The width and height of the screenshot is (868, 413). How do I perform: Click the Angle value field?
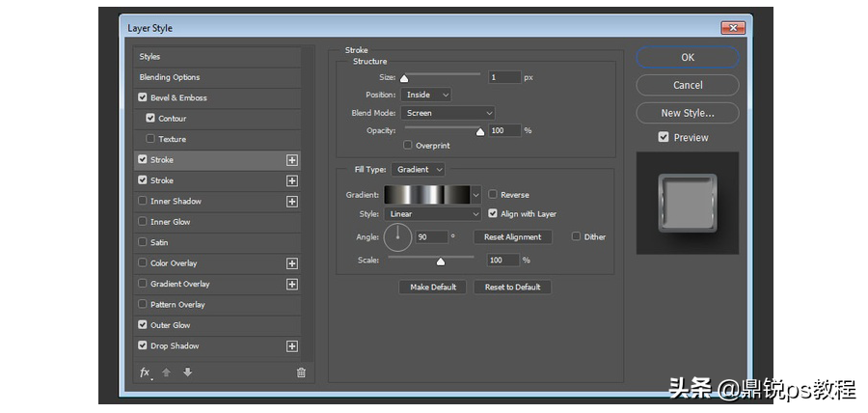pyautogui.click(x=432, y=237)
